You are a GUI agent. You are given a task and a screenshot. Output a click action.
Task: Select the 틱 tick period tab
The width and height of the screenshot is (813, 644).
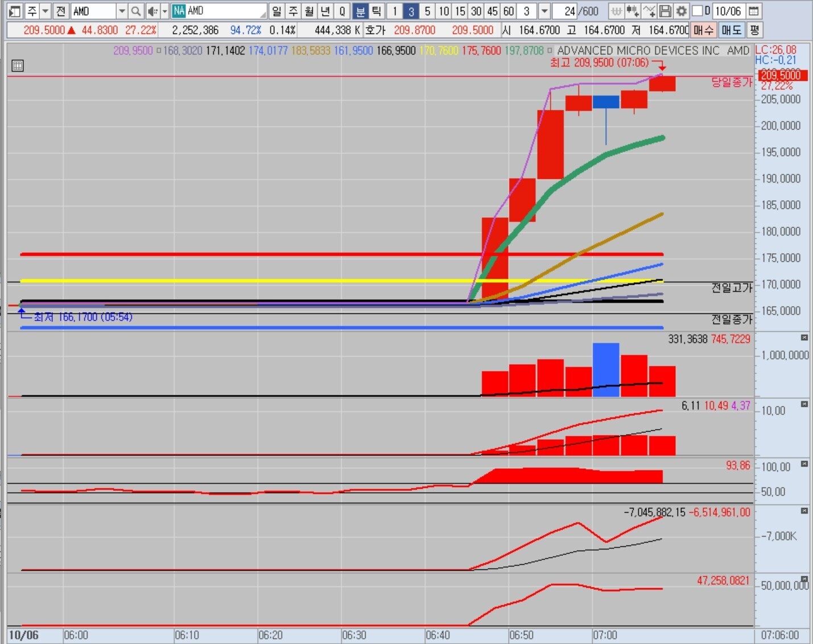377,11
